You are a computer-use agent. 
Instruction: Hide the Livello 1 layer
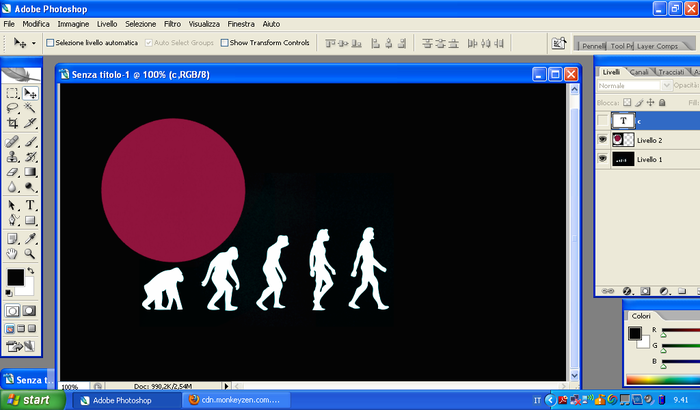coord(602,159)
